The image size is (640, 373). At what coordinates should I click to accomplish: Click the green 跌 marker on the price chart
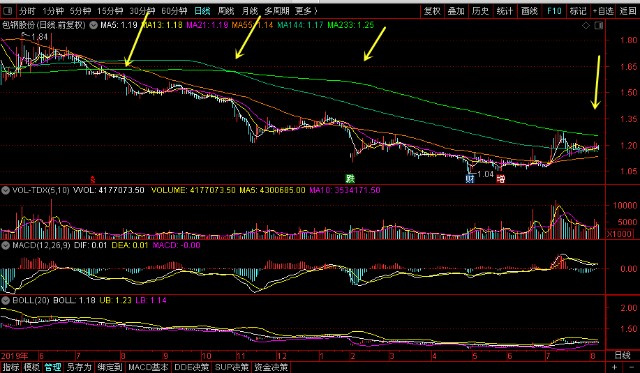point(350,178)
